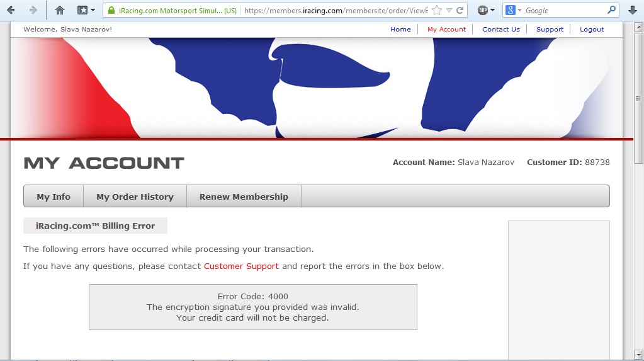
Task: Click the Adblock Plus ABP icon
Action: (x=482, y=11)
